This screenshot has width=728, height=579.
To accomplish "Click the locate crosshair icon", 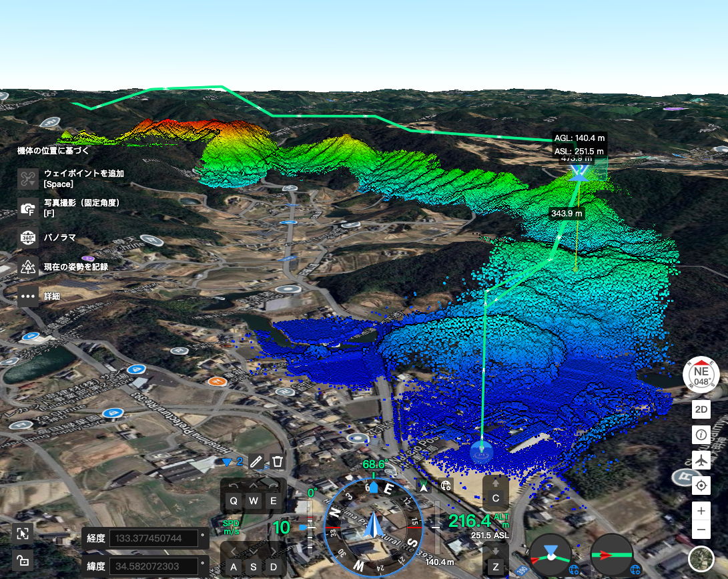I will [x=701, y=486].
